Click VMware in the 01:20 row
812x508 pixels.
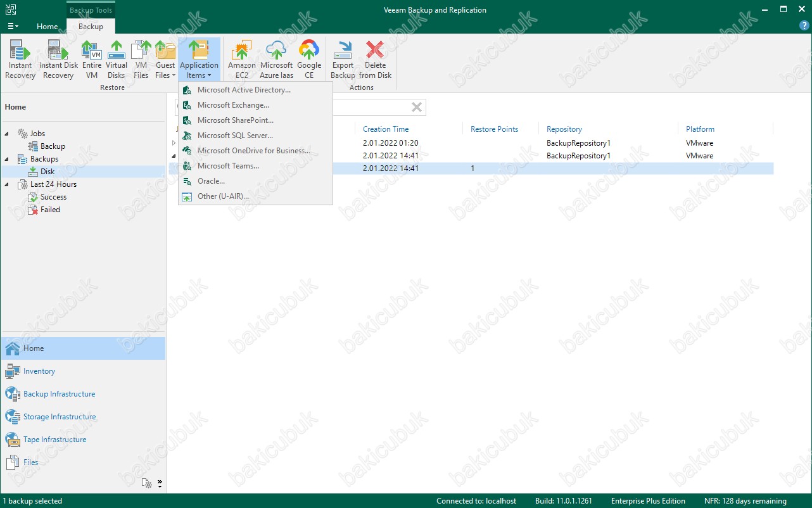[x=699, y=143]
